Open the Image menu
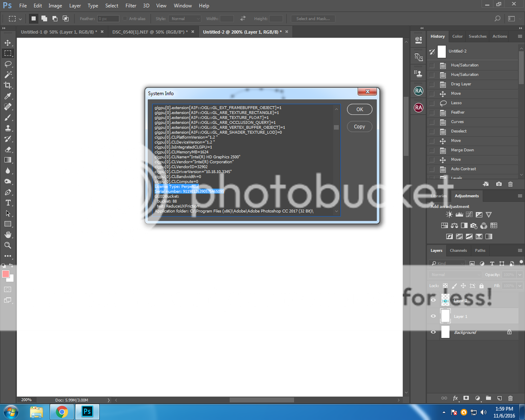525x420 pixels. coord(55,6)
